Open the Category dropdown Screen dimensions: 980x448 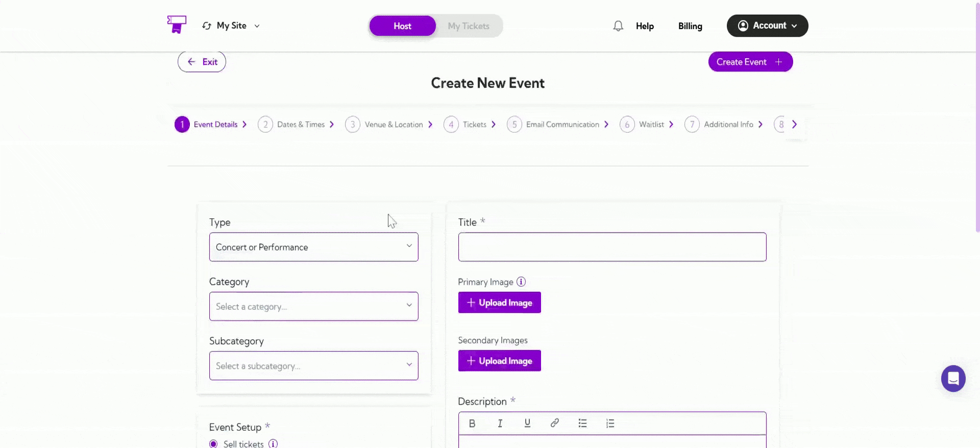point(314,306)
